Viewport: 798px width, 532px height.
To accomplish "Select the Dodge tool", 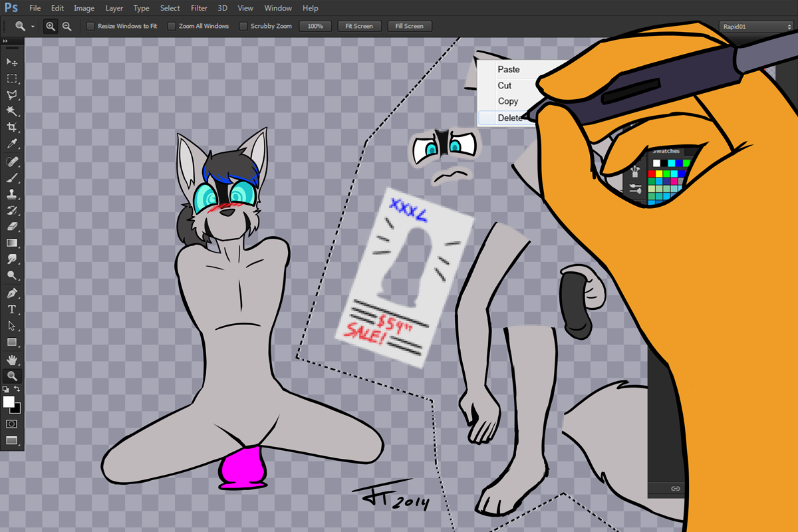I will (x=12, y=275).
